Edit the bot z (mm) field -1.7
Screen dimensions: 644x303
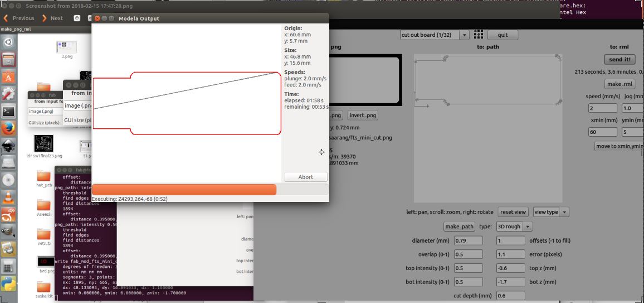click(510, 282)
